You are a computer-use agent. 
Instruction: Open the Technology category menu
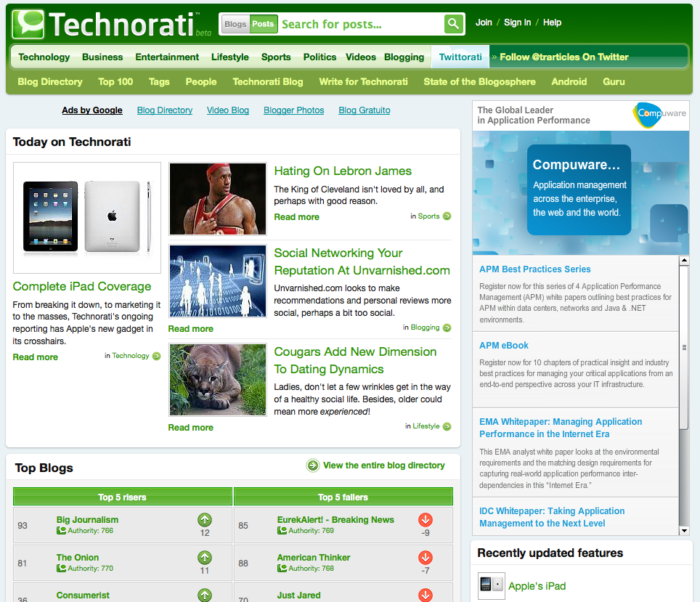pyautogui.click(x=44, y=57)
